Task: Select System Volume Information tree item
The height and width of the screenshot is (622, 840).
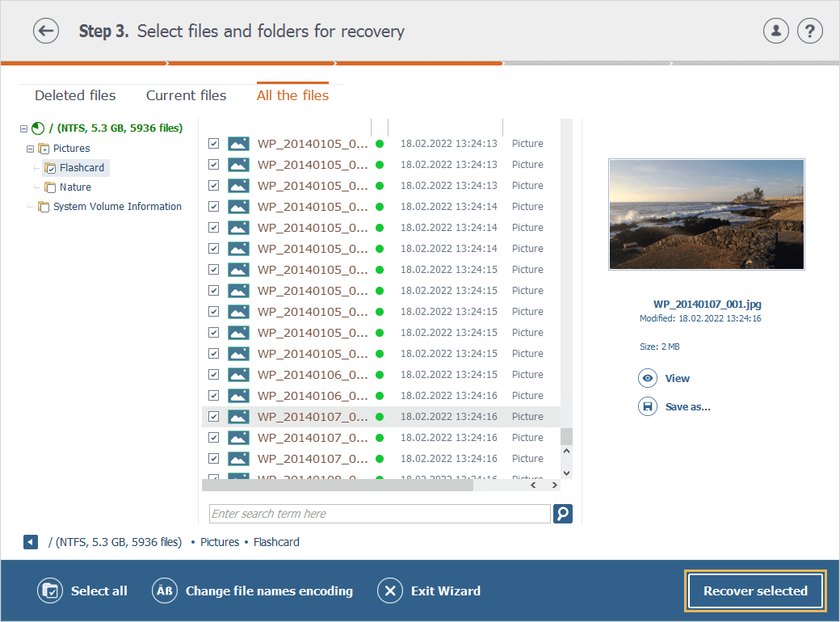Action: click(117, 206)
